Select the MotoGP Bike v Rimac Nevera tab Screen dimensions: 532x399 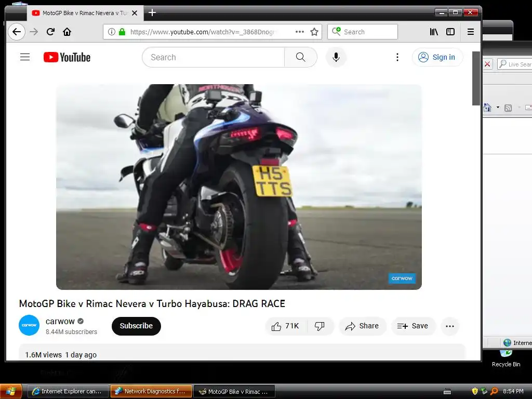tap(85, 13)
